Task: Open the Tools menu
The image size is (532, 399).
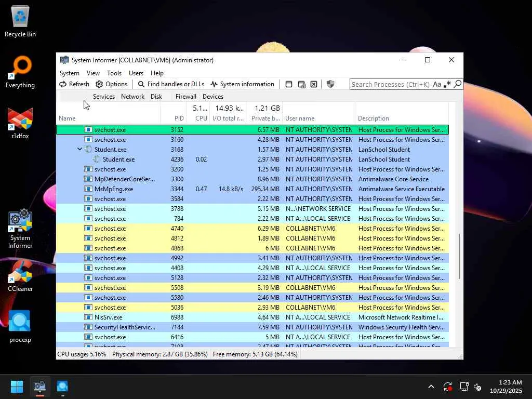Action: pos(114,73)
